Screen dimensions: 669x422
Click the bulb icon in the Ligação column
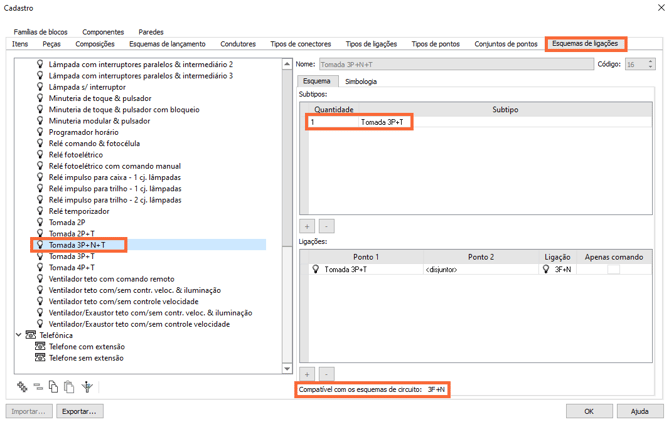[546, 269]
